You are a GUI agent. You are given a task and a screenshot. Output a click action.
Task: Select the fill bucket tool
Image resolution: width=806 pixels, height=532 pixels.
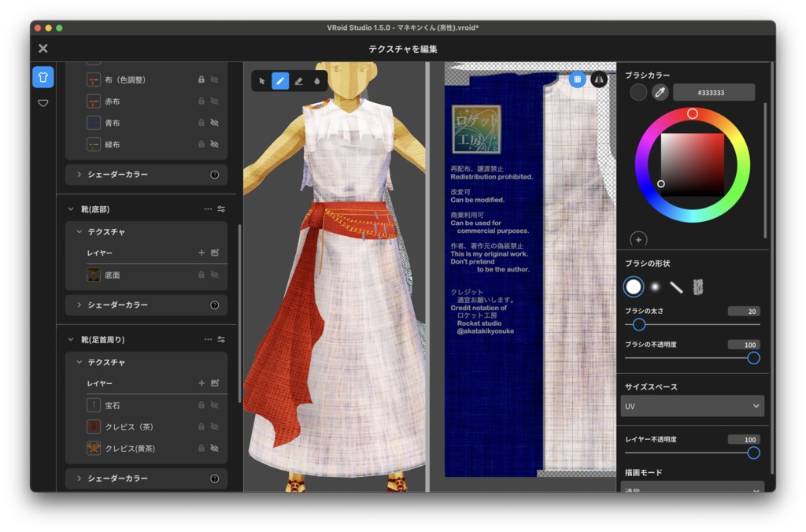[x=316, y=81]
